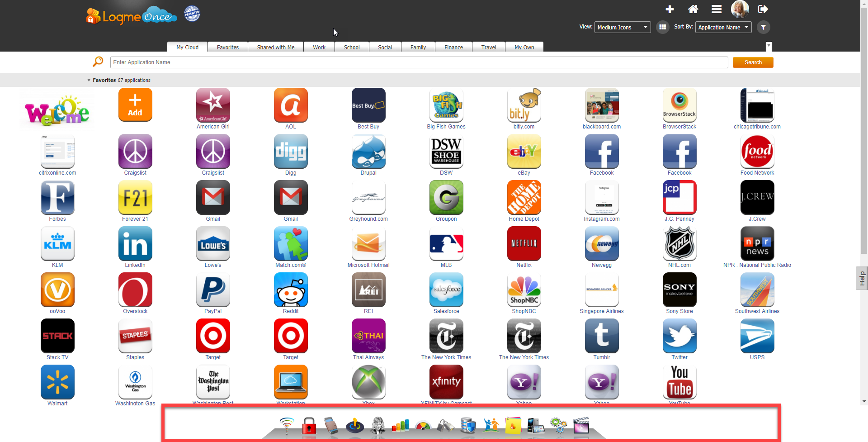The height and width of the screenshot is (442, 868).
Task: Open the My Own tab
Action: point(524,47)
